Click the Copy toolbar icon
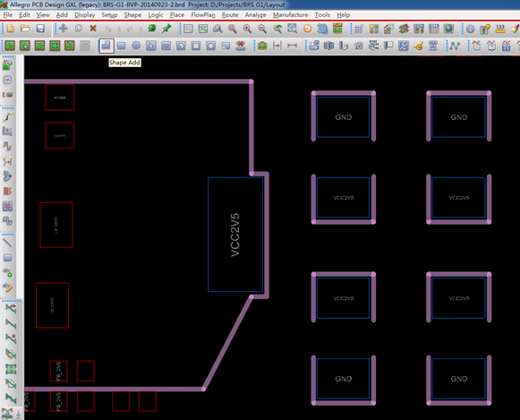 coord(78,29)
